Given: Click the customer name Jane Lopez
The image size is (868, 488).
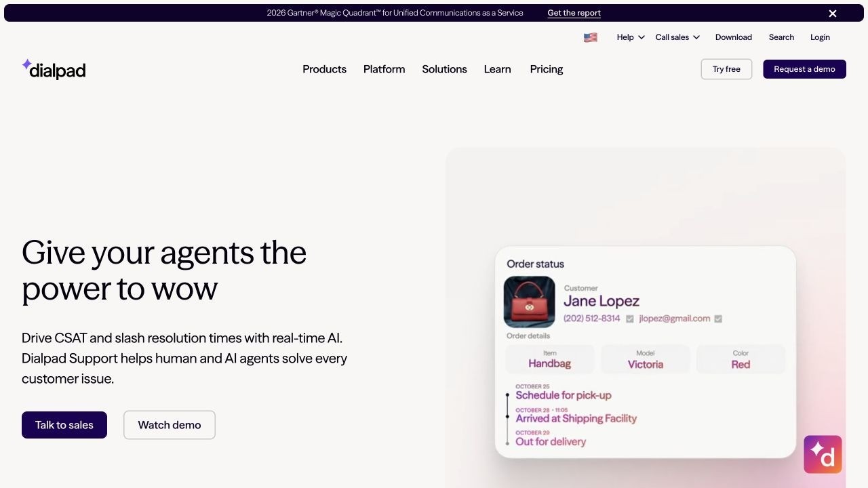Looking at the screenshot, I should (x=601, y=301).
